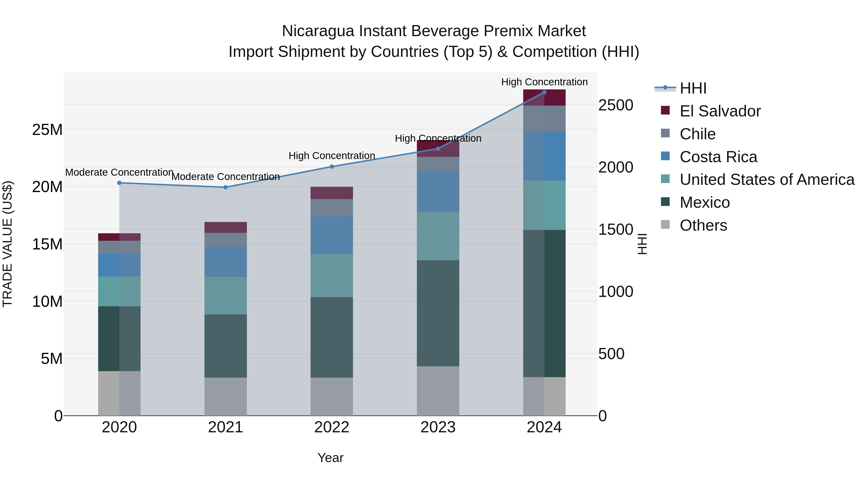Click the Costa Rica segment of 2022 bar
This screenshot has height=488, width=868.
[332, 235]
